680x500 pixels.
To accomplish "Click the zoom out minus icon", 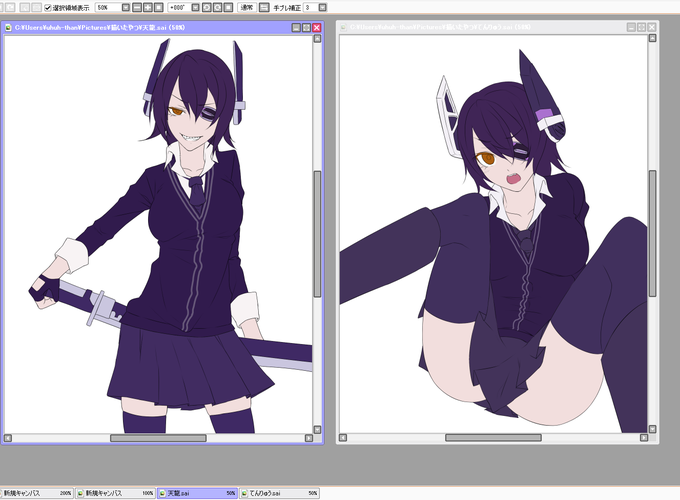I will point(137,7).
